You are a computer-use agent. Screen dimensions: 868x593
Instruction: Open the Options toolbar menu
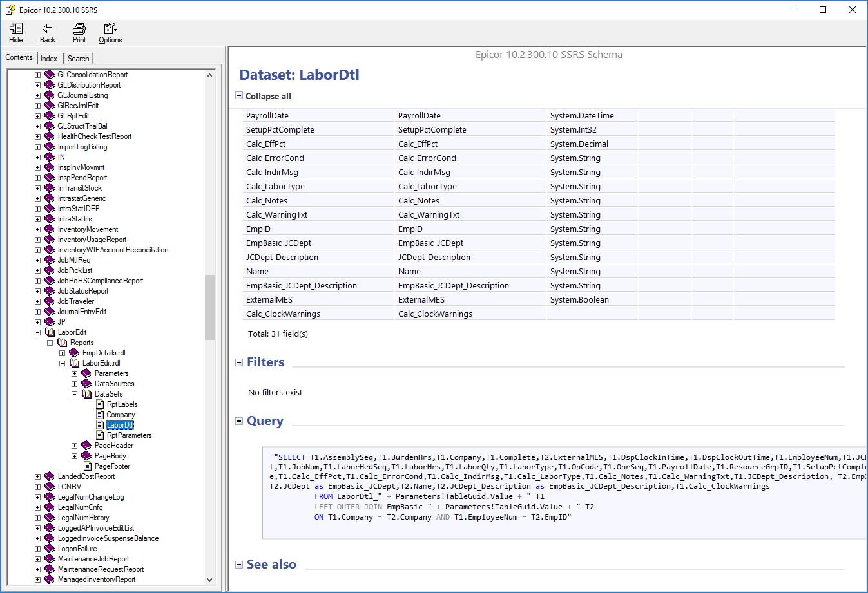[x=110, y=33]
